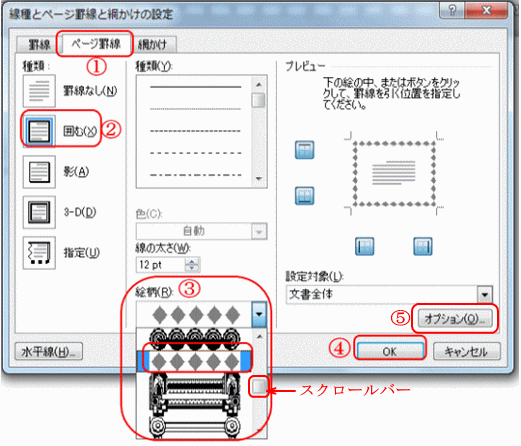Click the 水平線 horizontal line button
Image resolution: width=521 pixels, height=446 pixels.
click(49, 352)
